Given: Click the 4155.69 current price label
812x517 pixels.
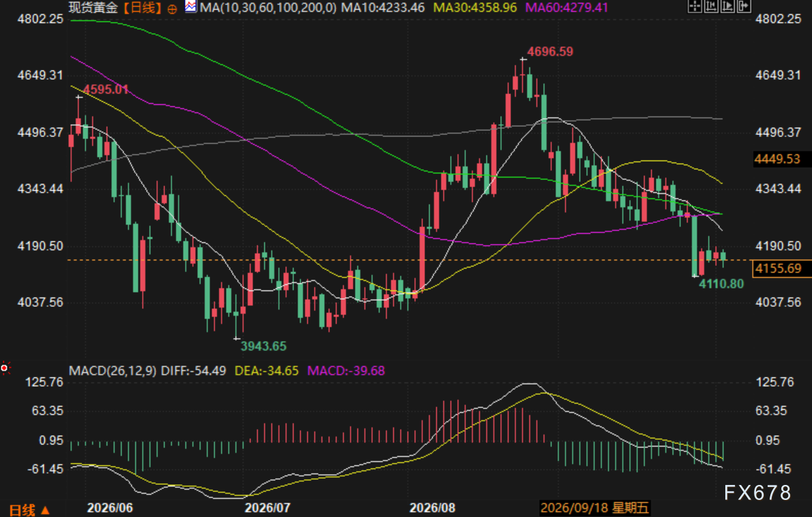Looking at the screenshot, I should [x=778, y=268].
